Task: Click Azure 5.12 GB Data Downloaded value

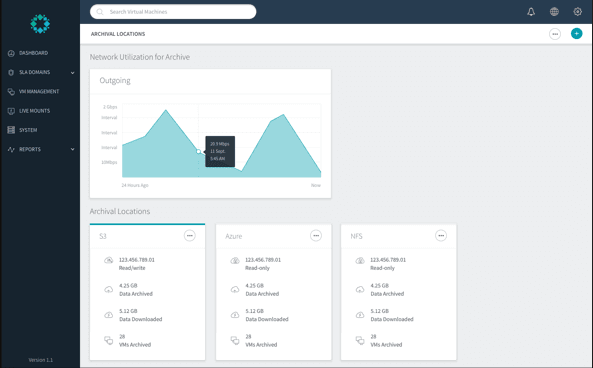Action: pos(254,311)
